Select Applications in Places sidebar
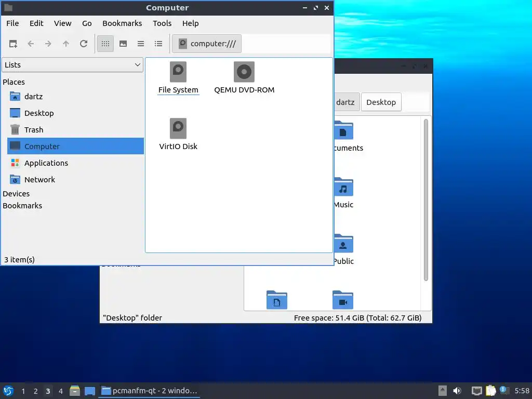The height and width of the screenshot is (399, 532). [x=75, y=163]
